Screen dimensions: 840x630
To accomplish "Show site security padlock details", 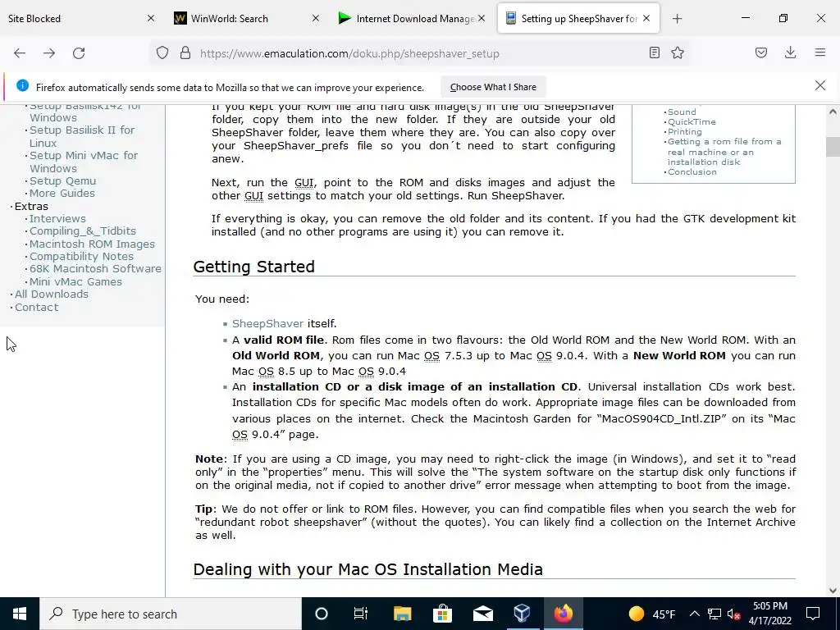I will [185, 53].
